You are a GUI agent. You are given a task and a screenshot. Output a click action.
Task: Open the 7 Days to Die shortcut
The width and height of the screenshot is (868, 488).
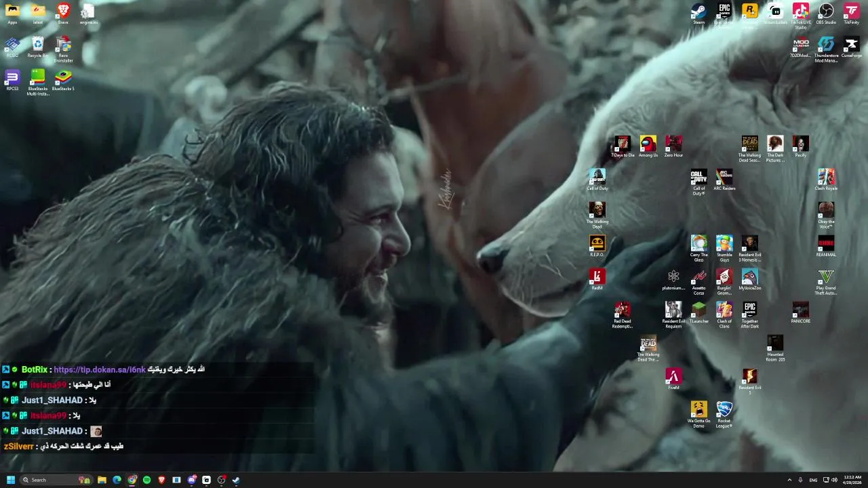pos(623,146)
